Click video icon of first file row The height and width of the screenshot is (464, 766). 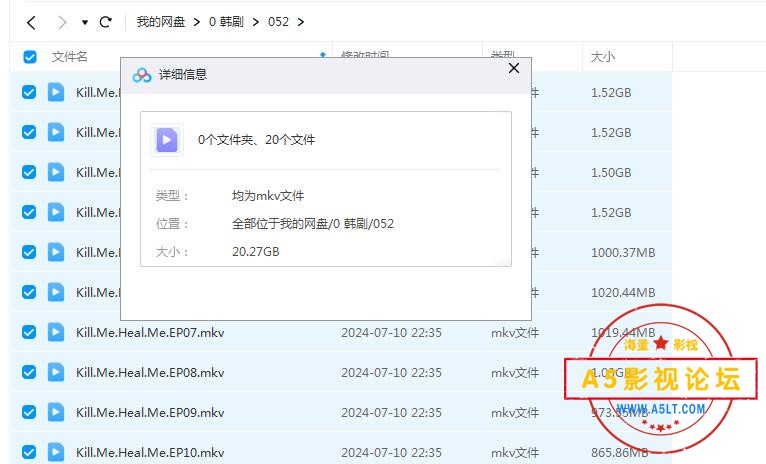pos(56,92)
